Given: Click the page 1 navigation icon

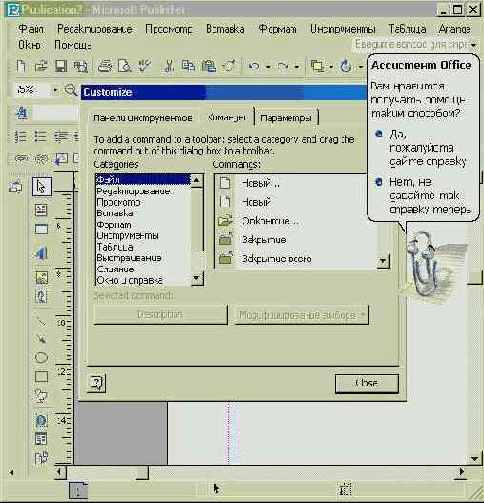Looking at the screenshot, I should click(x=78, y=490).
